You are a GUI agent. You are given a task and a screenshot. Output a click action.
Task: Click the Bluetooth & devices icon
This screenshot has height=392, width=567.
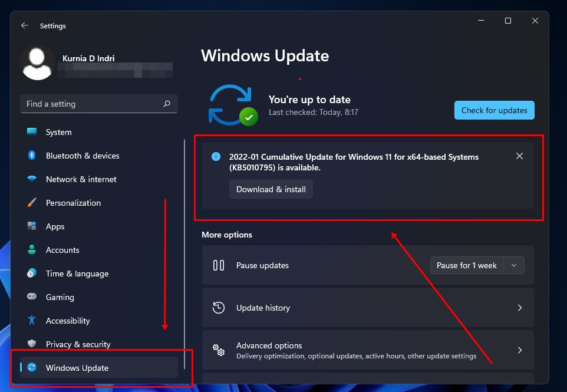pos(32,156)
